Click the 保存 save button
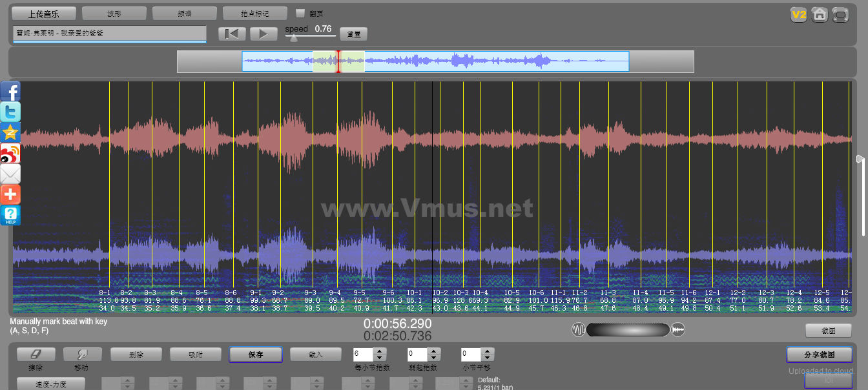Image resolution: width=868 pixels, height=390 pixels. point(255,354)
